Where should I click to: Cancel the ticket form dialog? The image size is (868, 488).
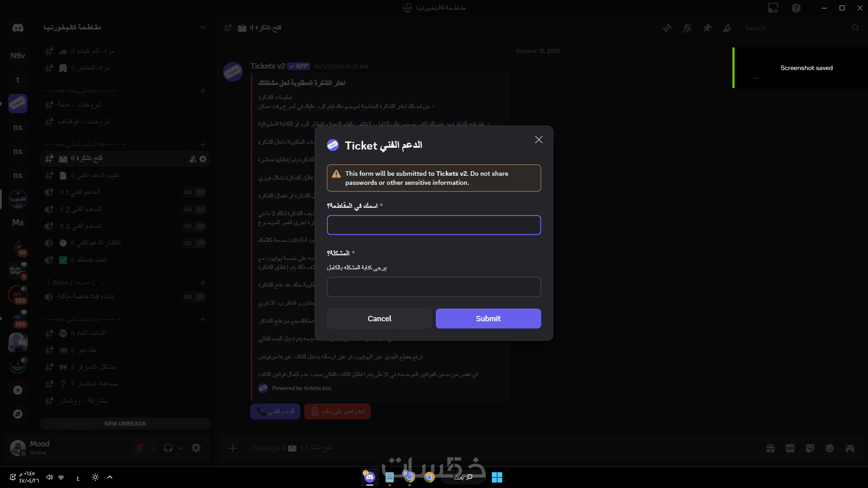[x=379, y=319]
